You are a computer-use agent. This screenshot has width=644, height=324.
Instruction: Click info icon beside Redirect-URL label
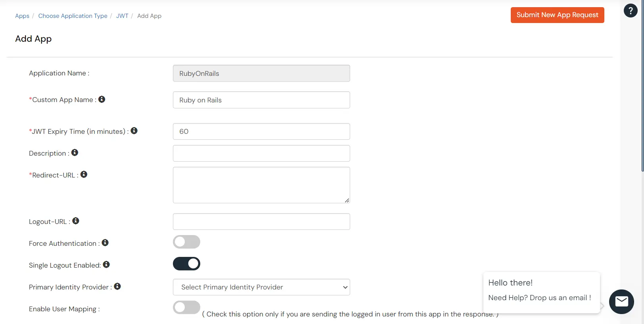pos(84,174)
